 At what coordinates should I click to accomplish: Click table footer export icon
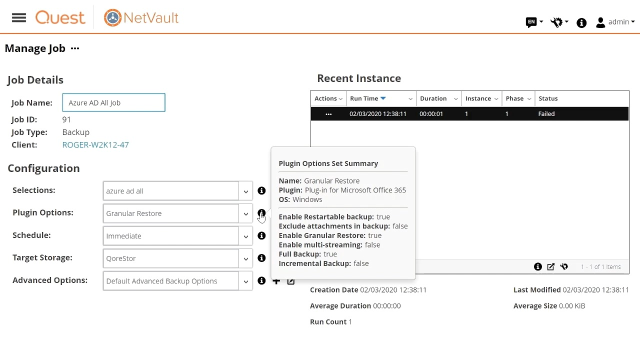(x=551, y=267)
